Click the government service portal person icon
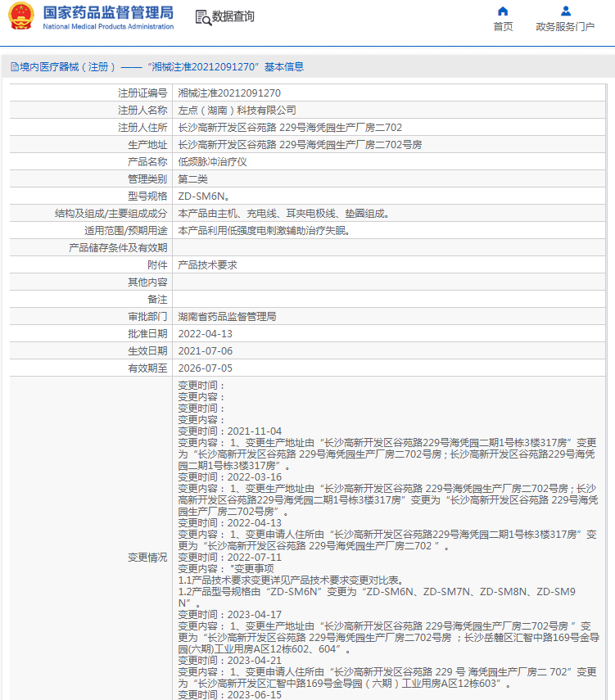615x700 pixels. 565,11
